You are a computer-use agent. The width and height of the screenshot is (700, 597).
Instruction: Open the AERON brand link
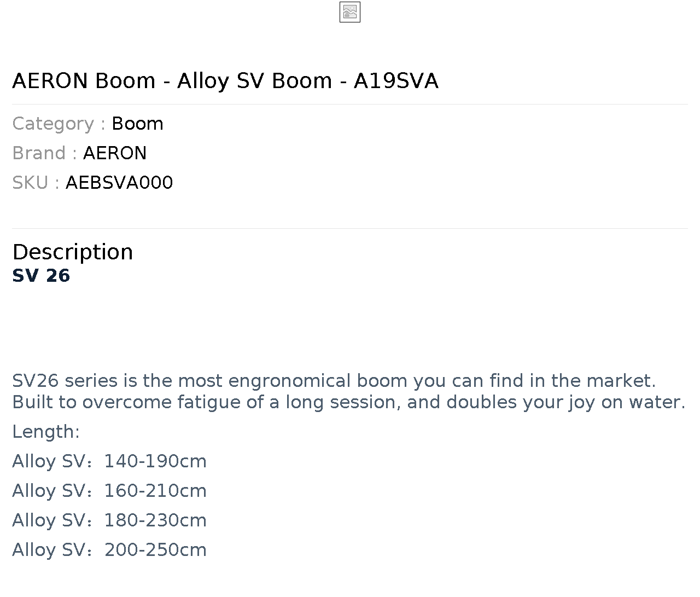(115, 153)
